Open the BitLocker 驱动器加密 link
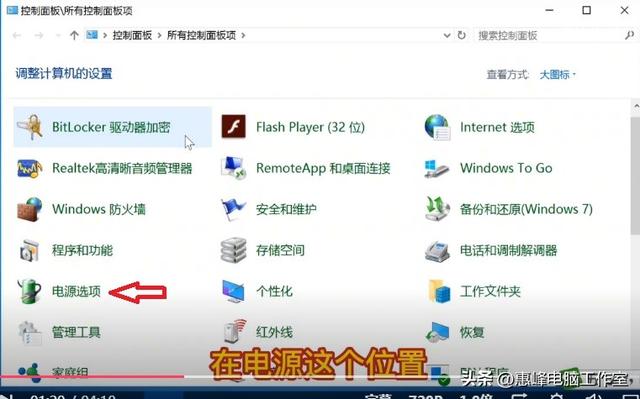The image size is (640, 399). click(111, 127)
